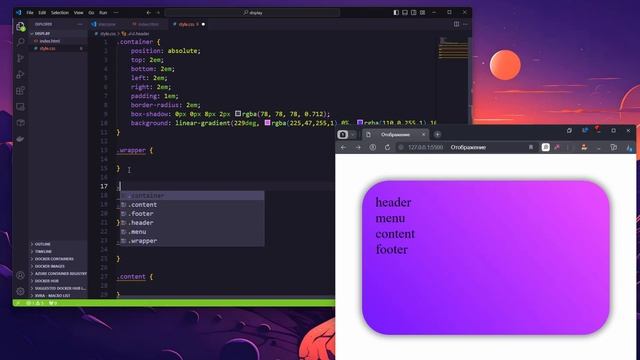Click the browser forward arrow

(358, 147)
